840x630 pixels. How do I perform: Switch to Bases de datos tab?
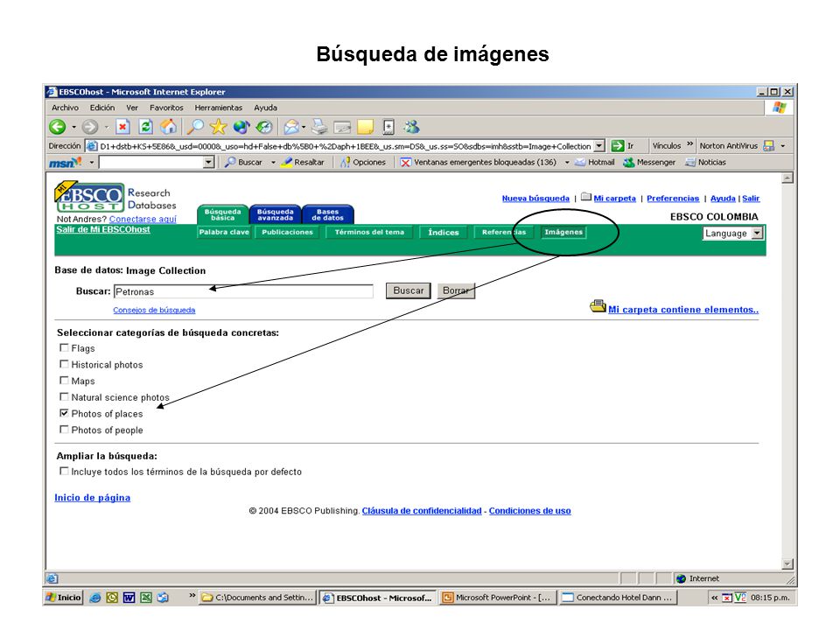point(328,214)
